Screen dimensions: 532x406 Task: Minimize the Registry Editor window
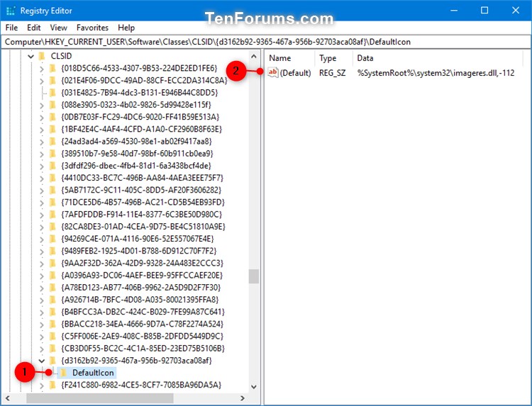454,11
